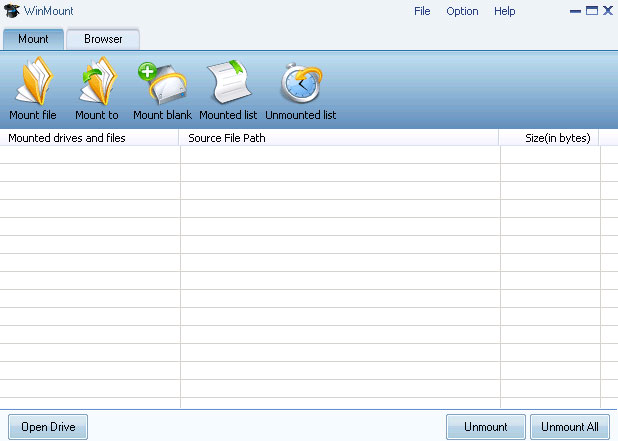Click the Unmount button
Viewport: 618px width, 441px height.
point(486,427)
